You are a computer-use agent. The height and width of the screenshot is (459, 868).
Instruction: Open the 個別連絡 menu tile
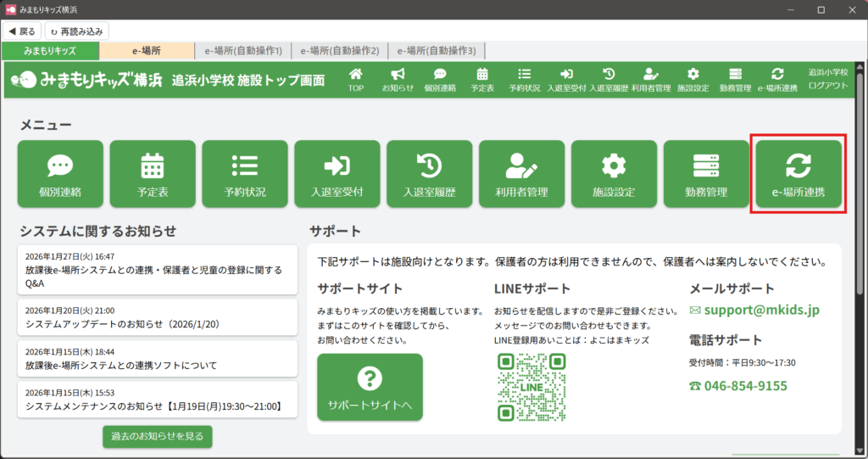click(60, 175)
